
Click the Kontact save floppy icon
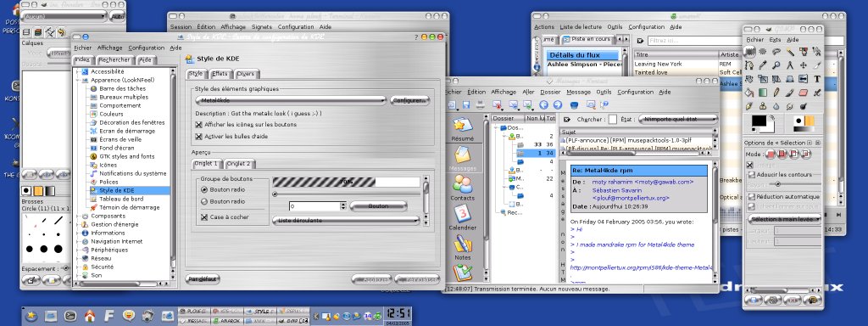466,104
